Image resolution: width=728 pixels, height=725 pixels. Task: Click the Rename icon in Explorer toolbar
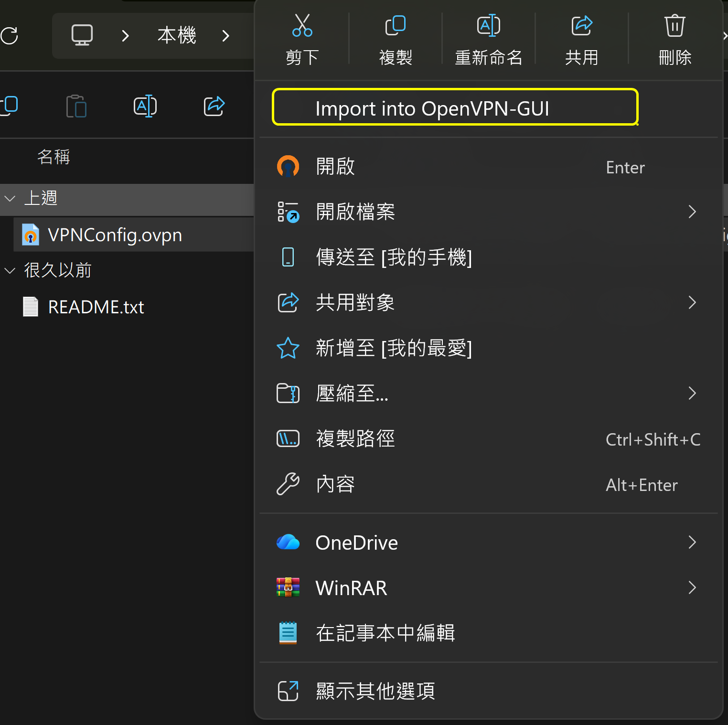145,106
